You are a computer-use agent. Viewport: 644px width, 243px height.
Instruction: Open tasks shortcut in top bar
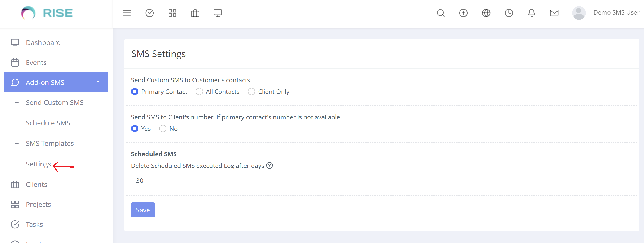[149, 13]
